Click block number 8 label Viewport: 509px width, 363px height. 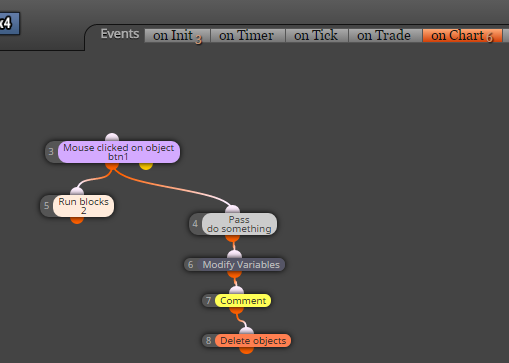coord(208,341)
